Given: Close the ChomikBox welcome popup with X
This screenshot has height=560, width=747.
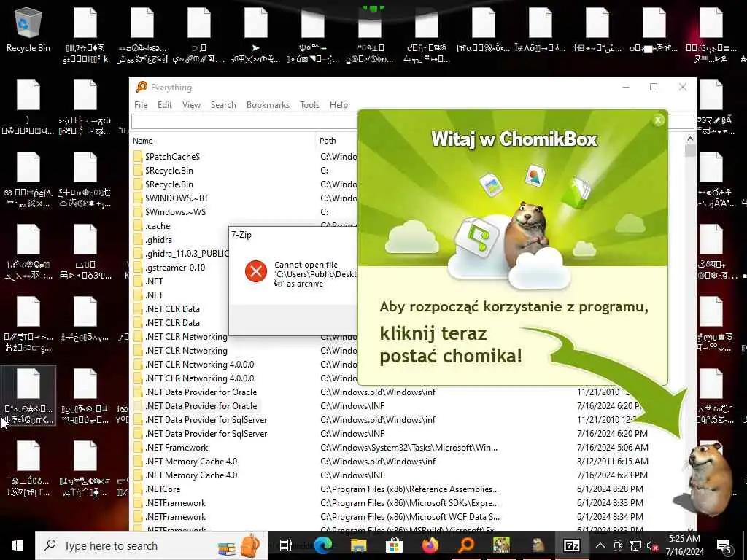Looking at the screenshot, I should pos(658,120).
